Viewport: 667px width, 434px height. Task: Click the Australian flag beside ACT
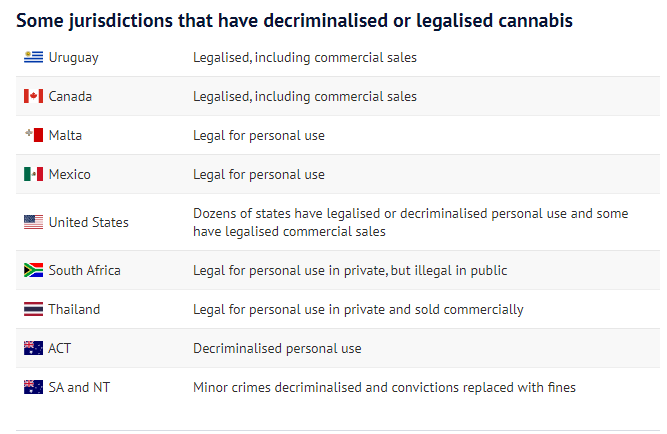point(33,348)
